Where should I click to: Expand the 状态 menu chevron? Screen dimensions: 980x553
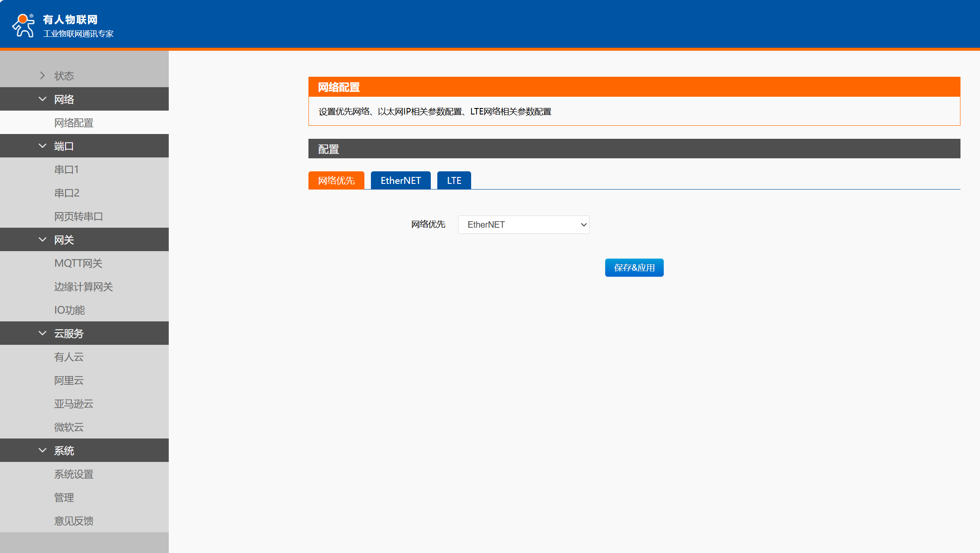pyautogui.click(x=43, y=75)
